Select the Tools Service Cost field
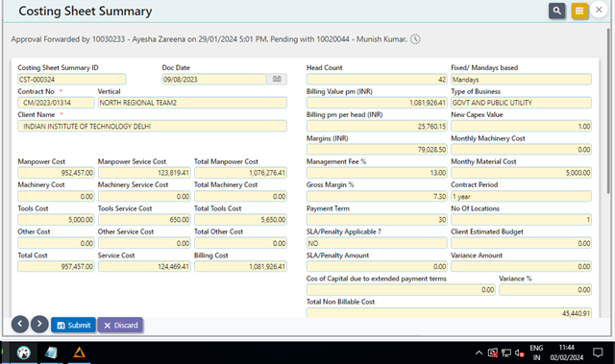615x364 pixels. coord(144,219)
